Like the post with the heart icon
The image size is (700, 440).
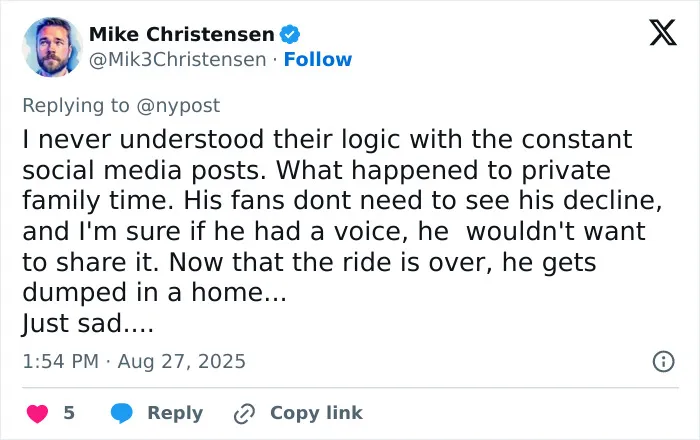coord(38,413)
